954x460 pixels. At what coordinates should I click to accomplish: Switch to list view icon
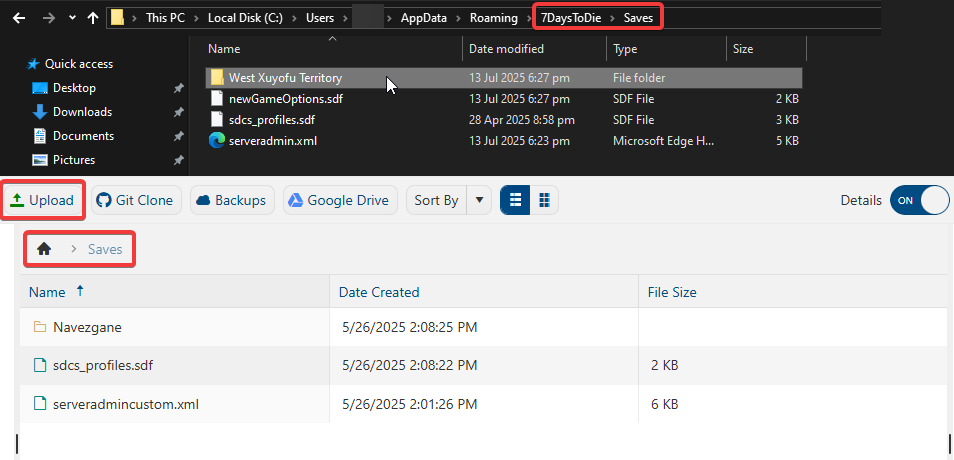[515, 200]
